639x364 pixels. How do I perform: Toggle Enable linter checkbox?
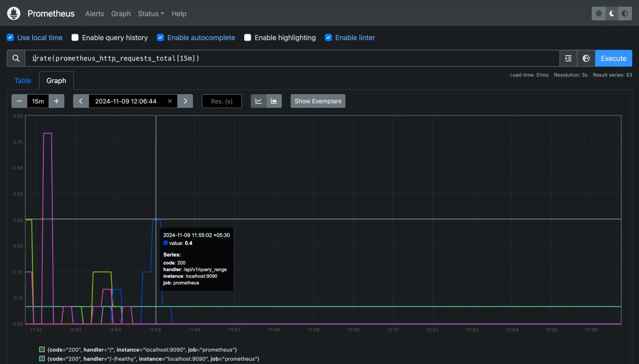click(x=328, y=38)
